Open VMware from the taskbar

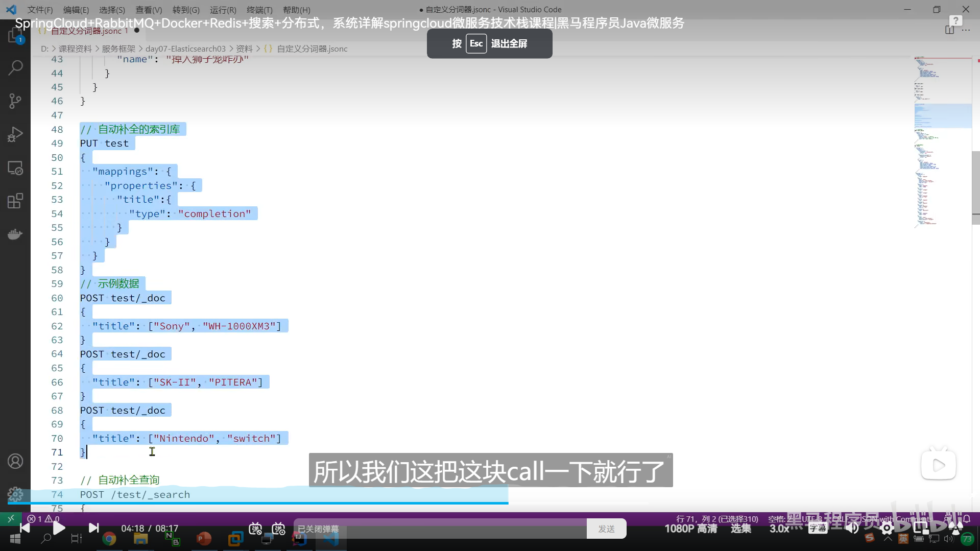235,539
